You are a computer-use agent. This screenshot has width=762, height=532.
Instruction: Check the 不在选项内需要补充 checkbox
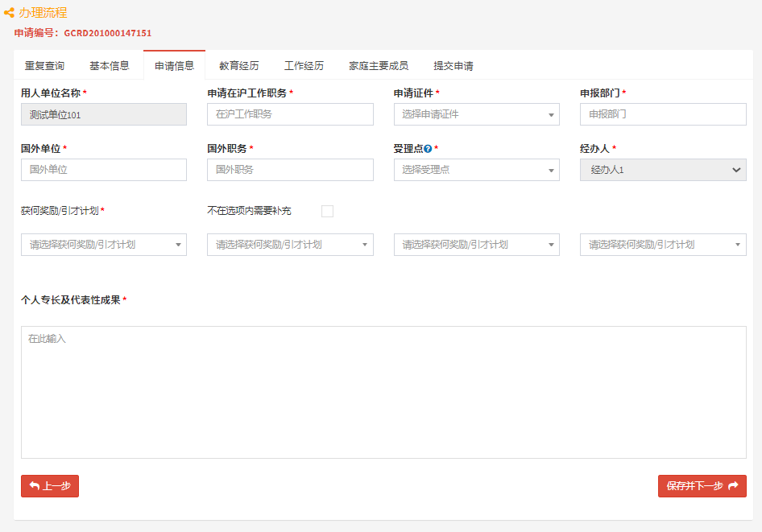(x=328, y=211)
